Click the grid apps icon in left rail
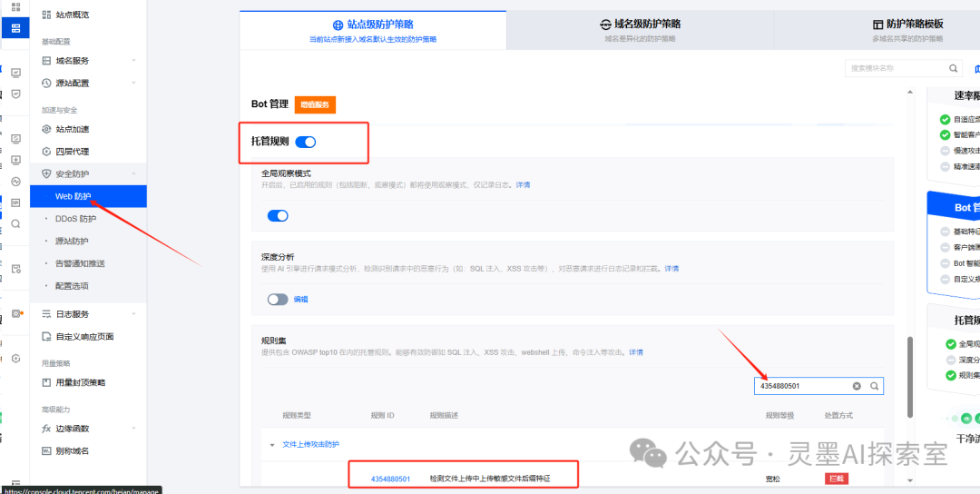This screenshot has width=980, height=494. click(x=15, y=7)
